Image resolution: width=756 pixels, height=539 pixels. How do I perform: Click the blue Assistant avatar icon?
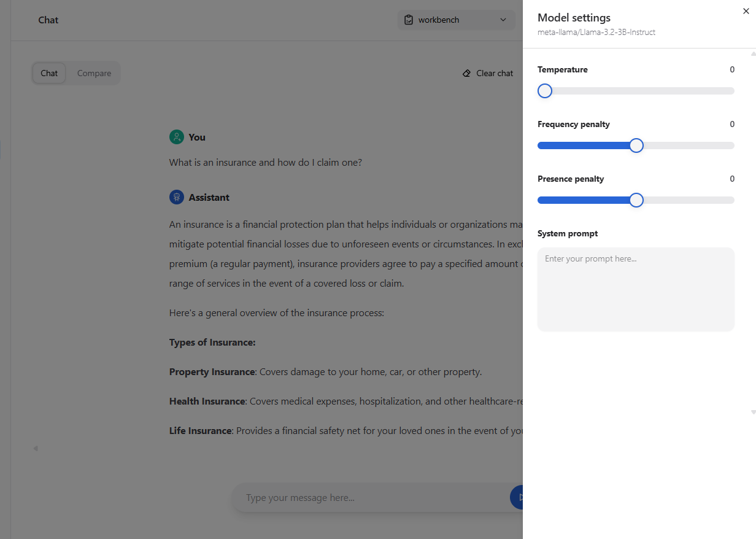click(x=177, y=197)
